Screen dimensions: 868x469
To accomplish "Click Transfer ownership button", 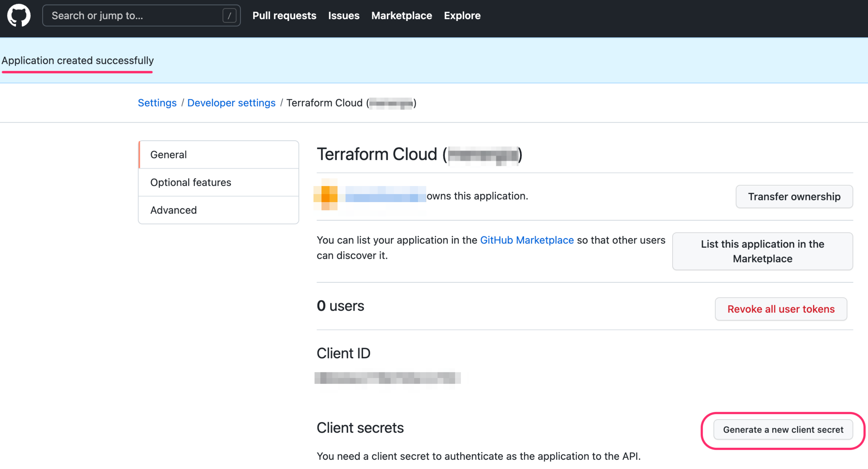I will [x=794, y=196].
